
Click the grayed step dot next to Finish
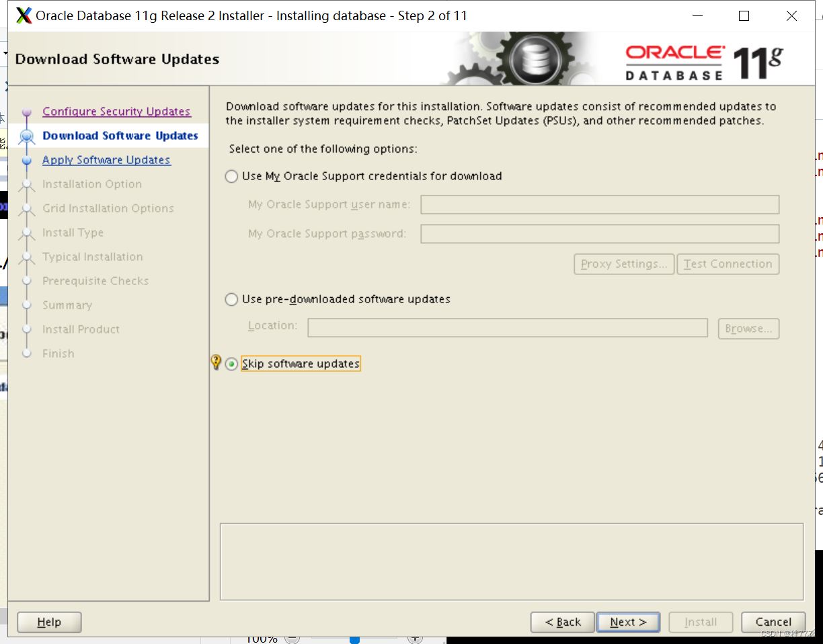pyautogui.click(x=26, y=353)
